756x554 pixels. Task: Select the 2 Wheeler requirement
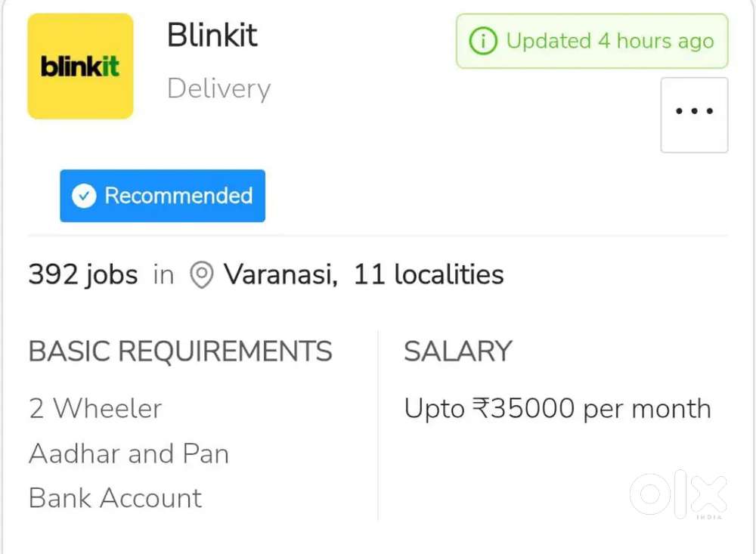coord(95,409)
